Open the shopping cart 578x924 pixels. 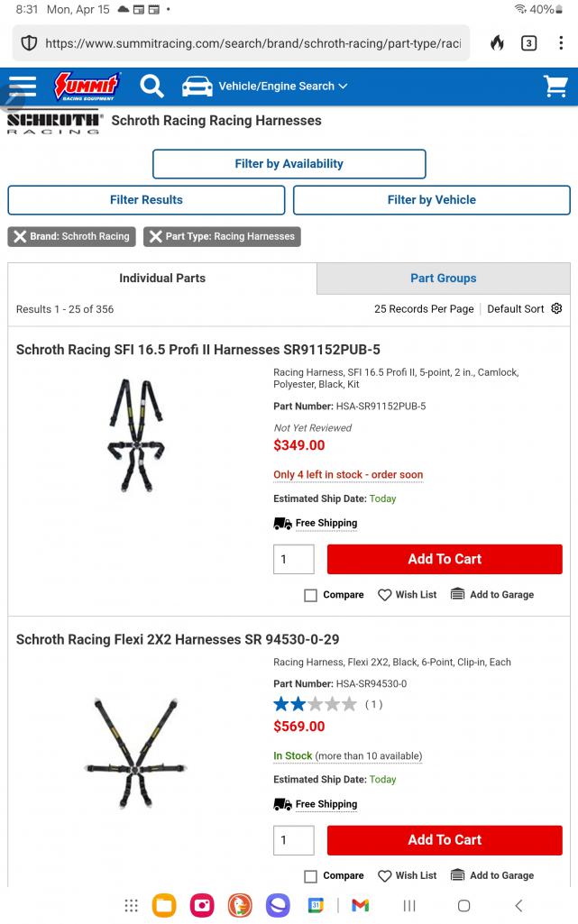[x=555, y=87]
